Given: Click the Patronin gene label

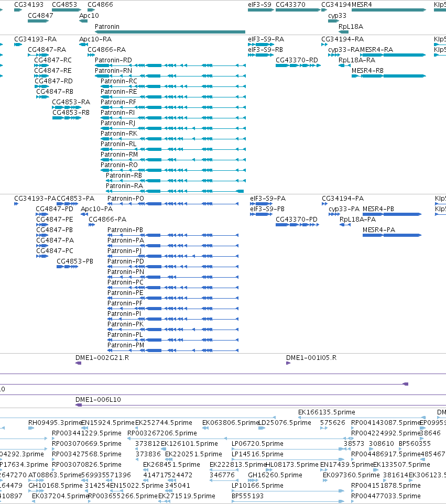Looking at the screenshot, I should 107,27.
